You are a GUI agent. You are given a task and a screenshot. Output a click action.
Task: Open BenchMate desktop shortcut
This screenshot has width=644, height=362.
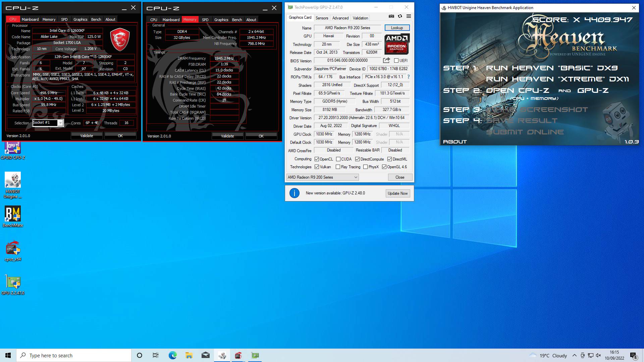click(x=13, y=217)
